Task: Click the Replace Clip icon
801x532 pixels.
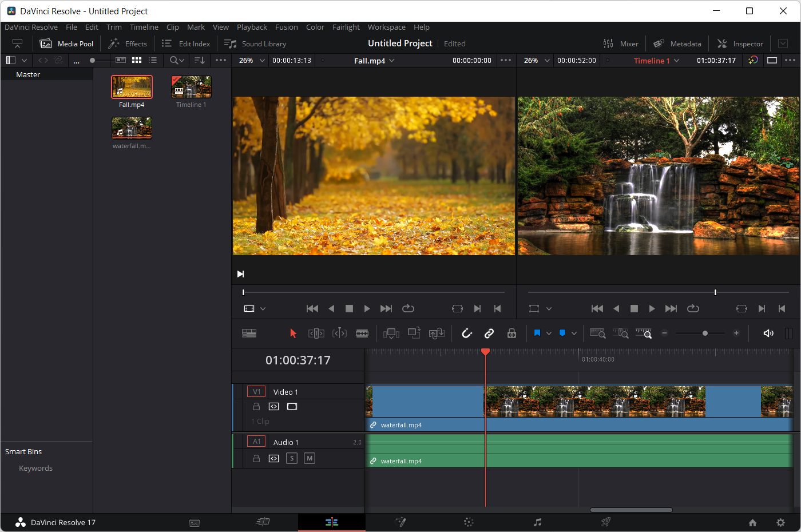Action: pyautogui.click(x=437, y=334)
